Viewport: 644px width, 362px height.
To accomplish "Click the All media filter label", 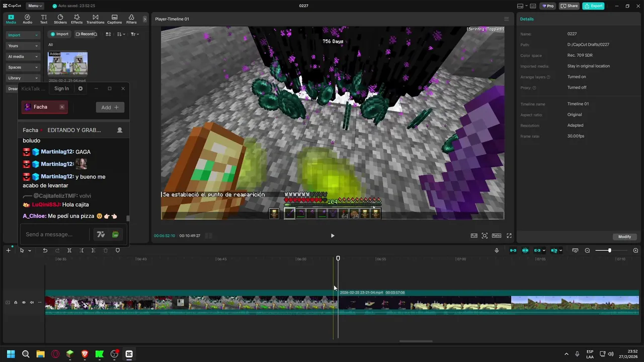I will (x=50, y=45).
